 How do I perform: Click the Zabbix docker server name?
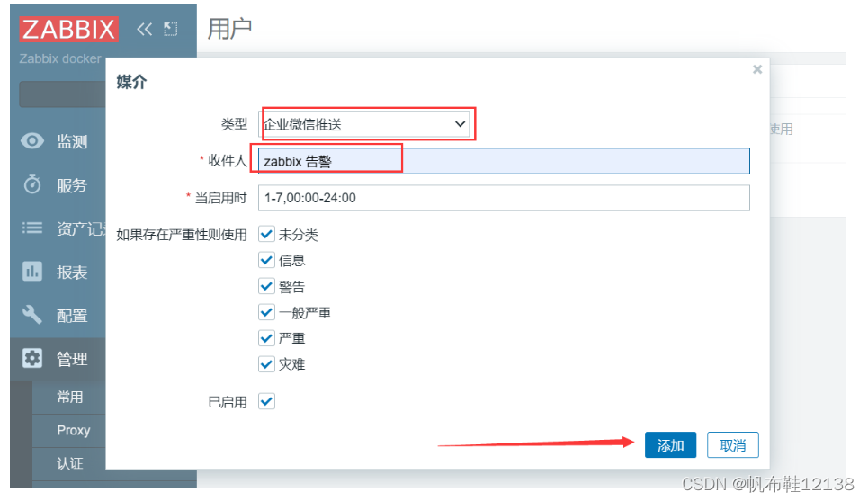59,58
